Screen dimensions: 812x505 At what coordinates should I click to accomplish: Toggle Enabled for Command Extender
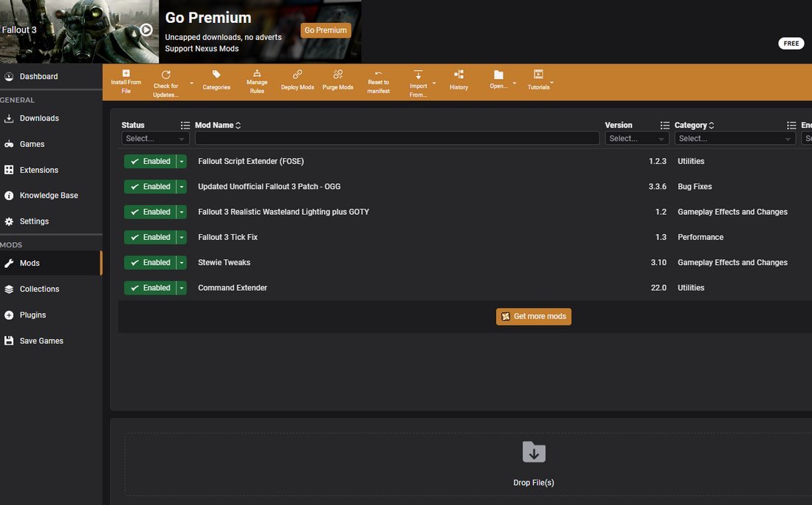pos(150,288)
